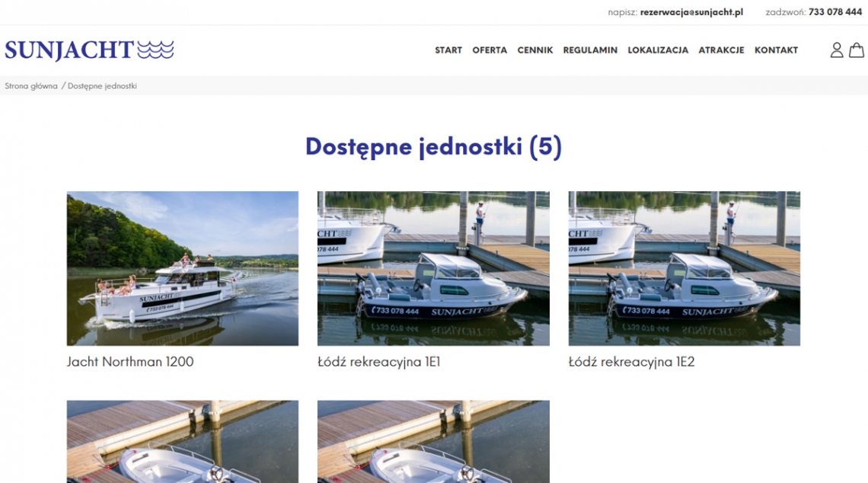Viewport: 868px width, 483px height.
Task: Open the Łódź rekreacyjna 1E2 photo
Action: click(685, 269)
